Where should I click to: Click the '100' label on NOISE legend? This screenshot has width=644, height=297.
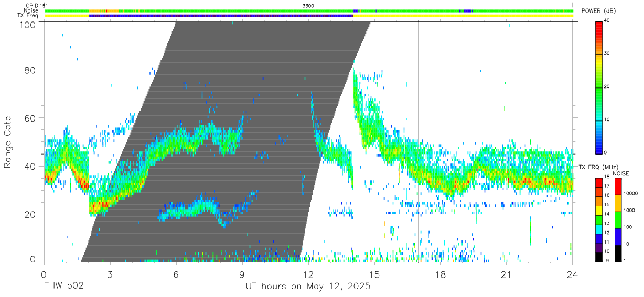[628, 227]
